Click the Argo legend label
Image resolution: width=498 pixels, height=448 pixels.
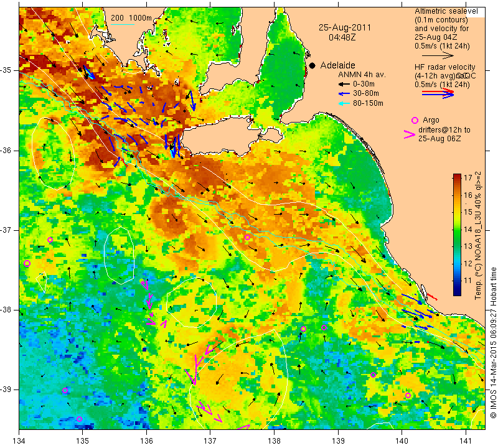point(431,120)
